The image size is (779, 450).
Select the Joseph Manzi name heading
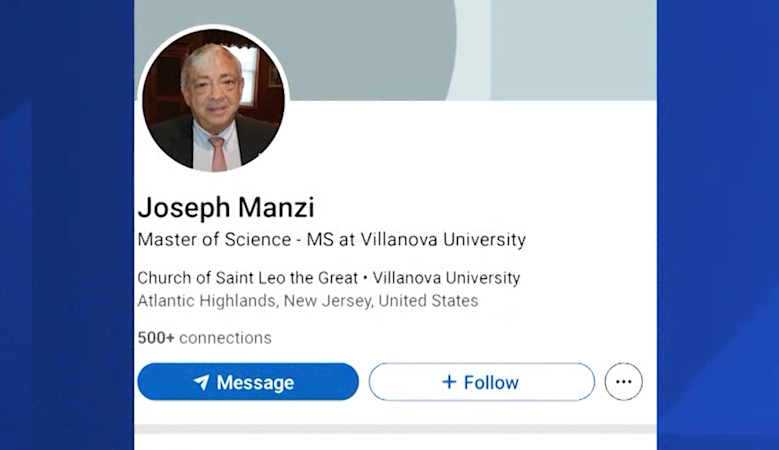point(226,207)
